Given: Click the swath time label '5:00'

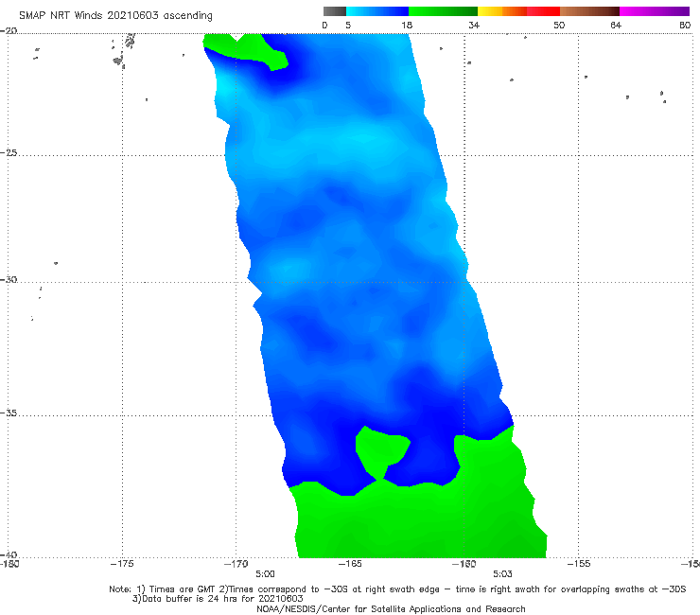Looking at the screenshot, I should [x=265, y=574].
